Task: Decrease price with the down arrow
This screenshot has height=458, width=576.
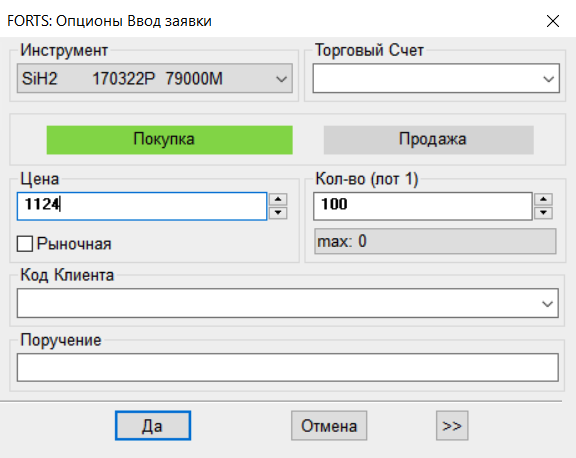Action: [x=278, y=213]
